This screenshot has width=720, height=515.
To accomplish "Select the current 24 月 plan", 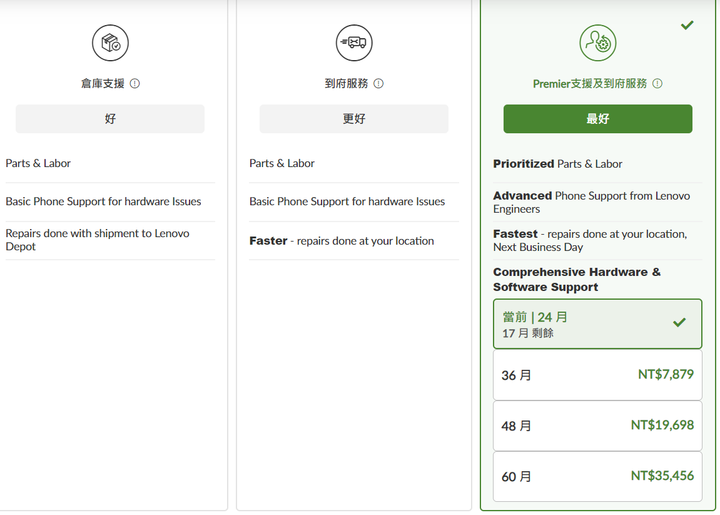I will pos(597,324).
